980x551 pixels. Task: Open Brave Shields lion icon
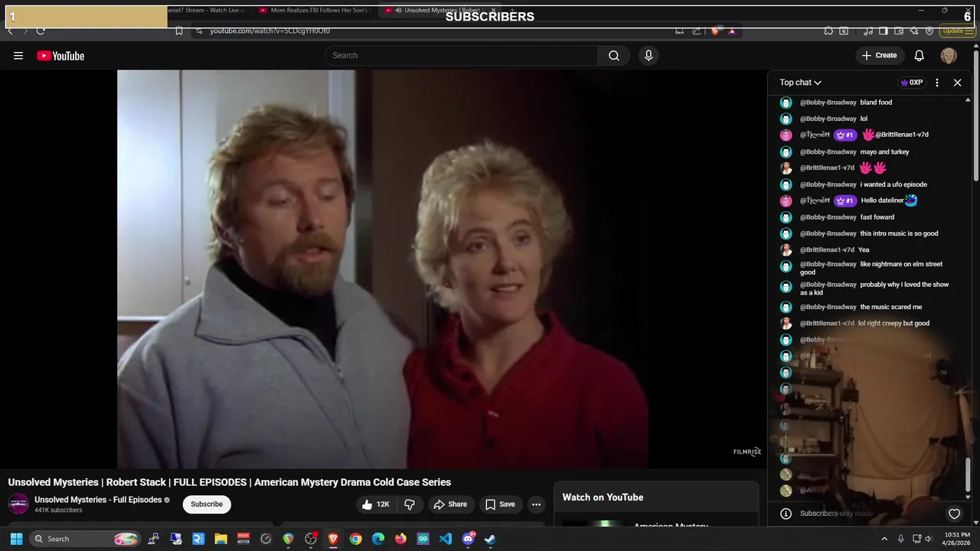716,31
